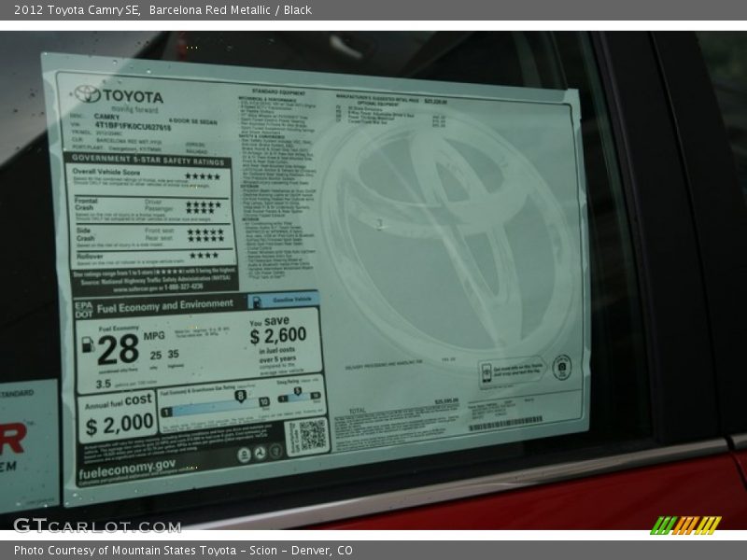The width and height of the screenshot is (747, 560).
Task: Click the fuel pump icon beside 28 MPG
Action: [x=88, y=344]
